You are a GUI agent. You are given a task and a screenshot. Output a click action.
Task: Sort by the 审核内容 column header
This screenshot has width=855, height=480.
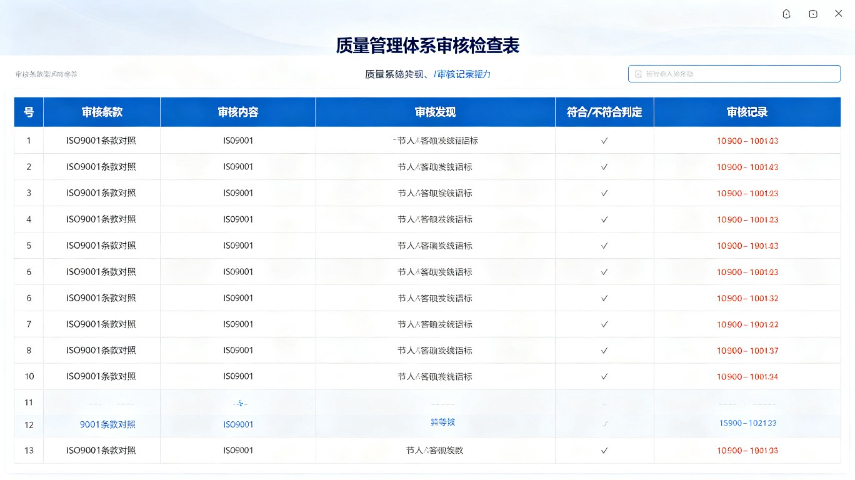click(x=238, y=112)
